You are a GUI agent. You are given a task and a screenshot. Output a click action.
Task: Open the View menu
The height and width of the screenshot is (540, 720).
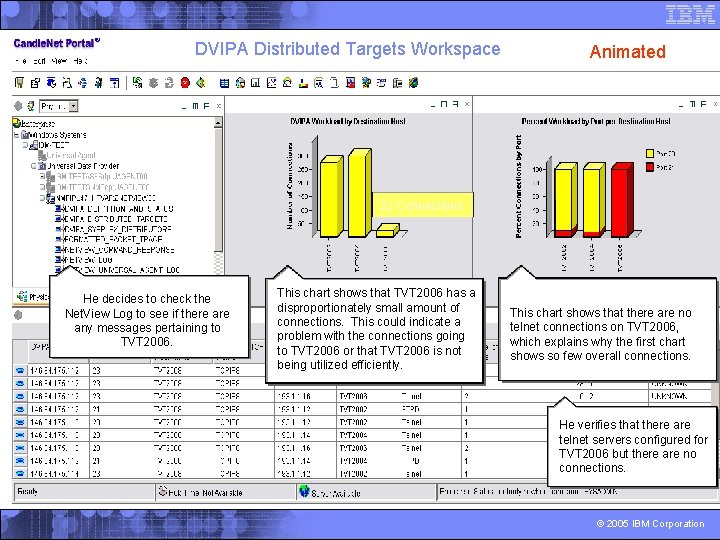tap(59, 61)
